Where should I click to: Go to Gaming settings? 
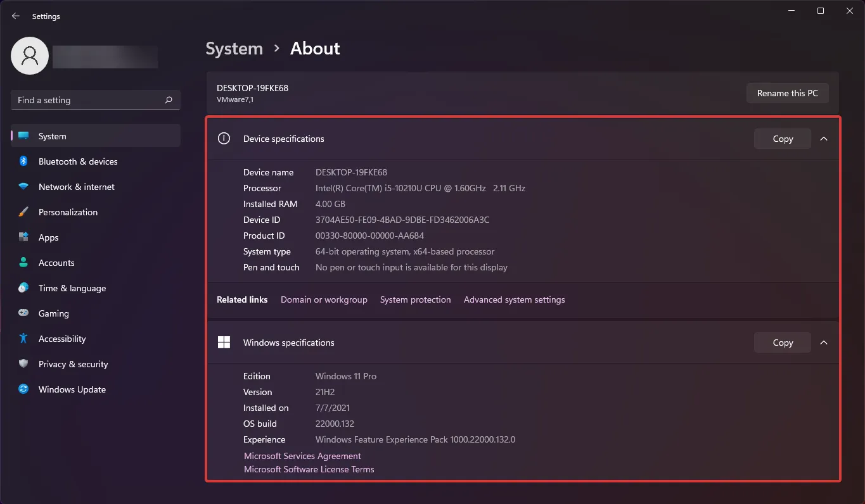53,313
